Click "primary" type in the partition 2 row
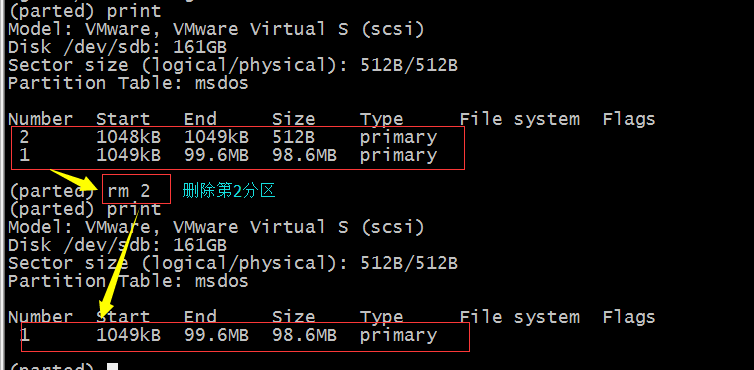This screenshot has width=754, height=370. (398, 138)
